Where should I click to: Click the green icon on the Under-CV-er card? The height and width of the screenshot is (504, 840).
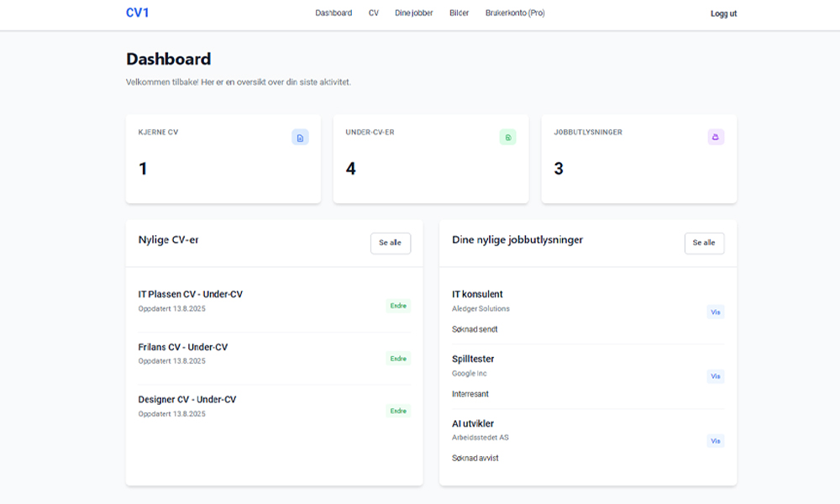508,137
